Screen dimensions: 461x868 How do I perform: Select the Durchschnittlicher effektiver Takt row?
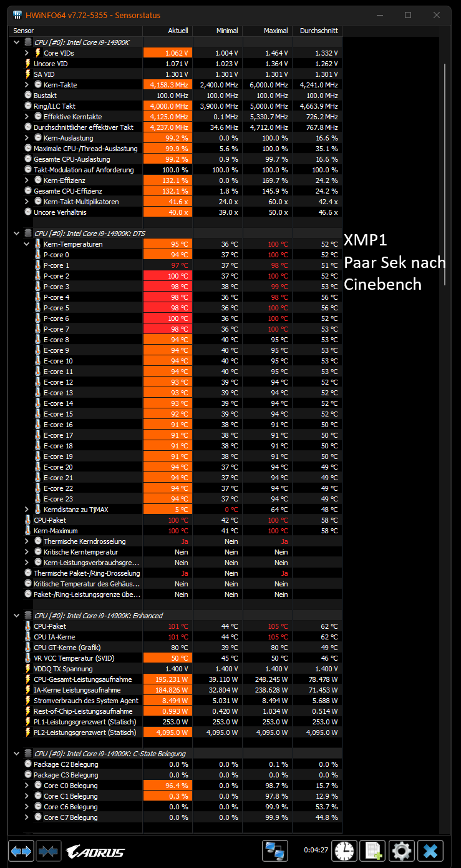[x=177, y=127]
